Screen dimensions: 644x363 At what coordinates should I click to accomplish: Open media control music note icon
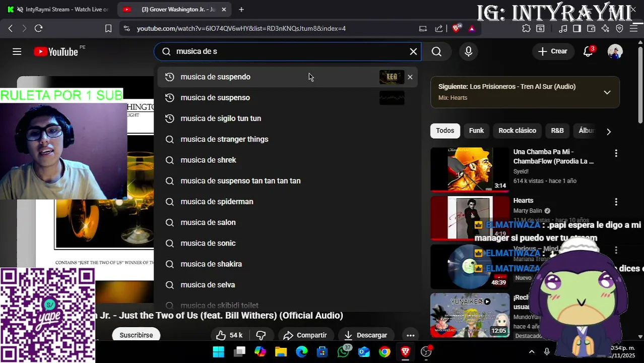563,29
